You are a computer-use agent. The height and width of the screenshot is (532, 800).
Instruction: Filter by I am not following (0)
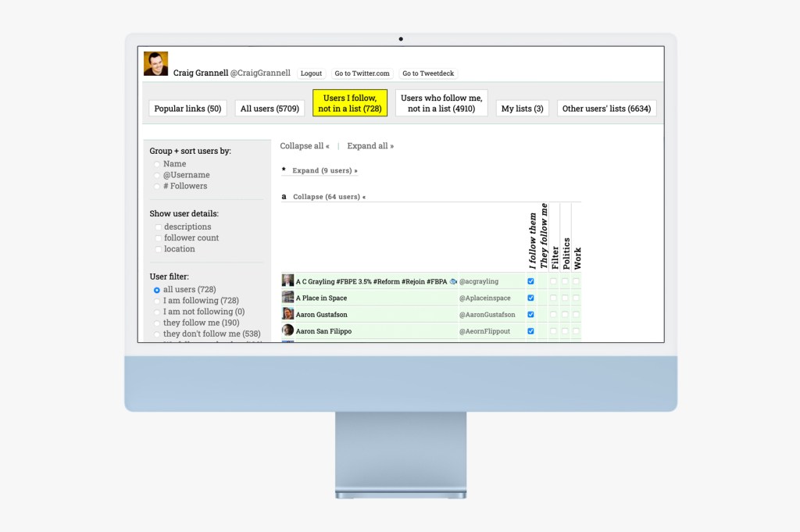[156, 312]
